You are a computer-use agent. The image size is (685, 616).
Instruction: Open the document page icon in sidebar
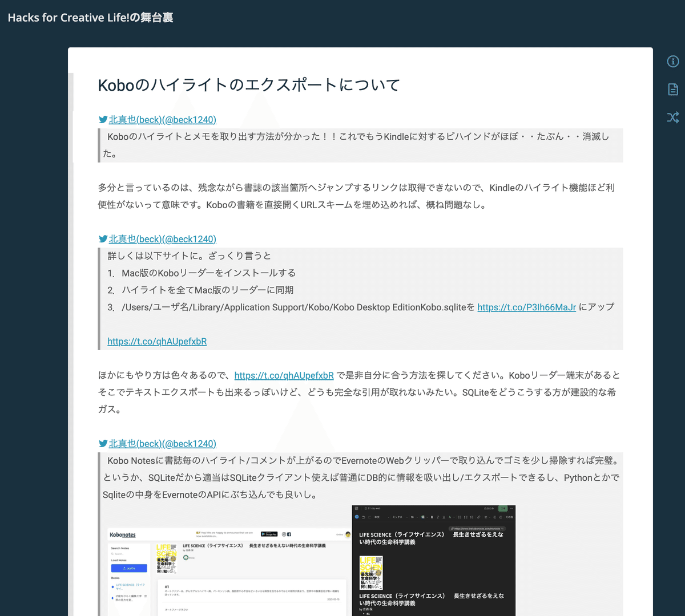(x=673, y=89)
